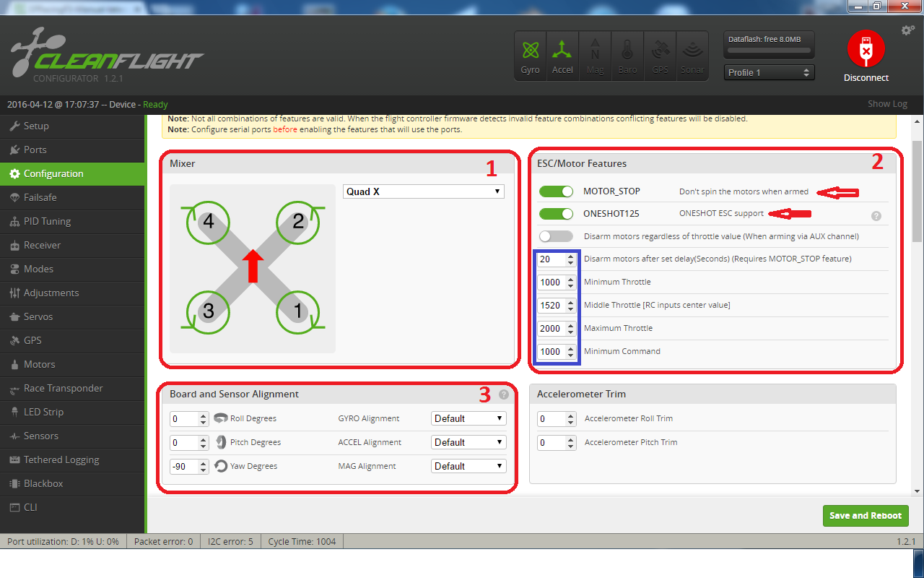
Task: Click the Receiver icon in sidebar
Action: 14,245
